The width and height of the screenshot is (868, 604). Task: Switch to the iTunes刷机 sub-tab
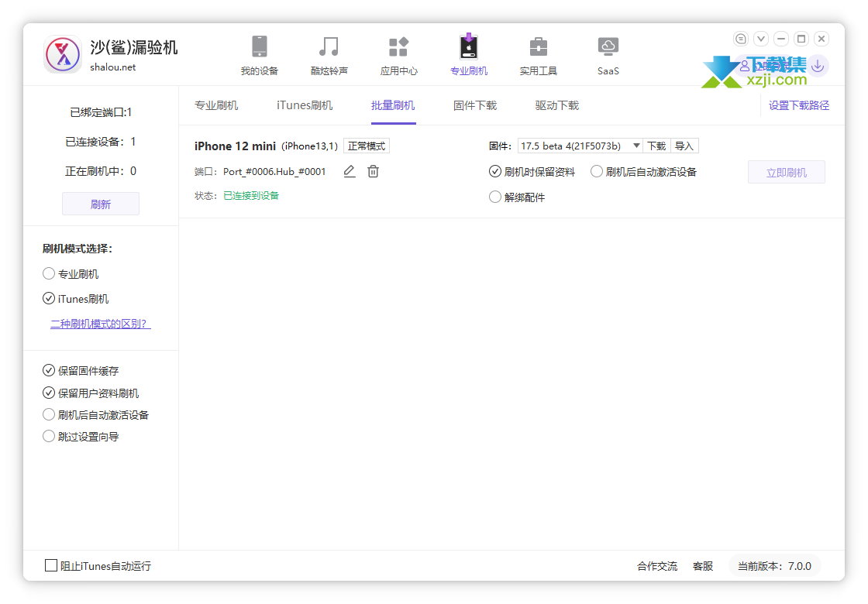pyautogui.click(x=305, y=105)
